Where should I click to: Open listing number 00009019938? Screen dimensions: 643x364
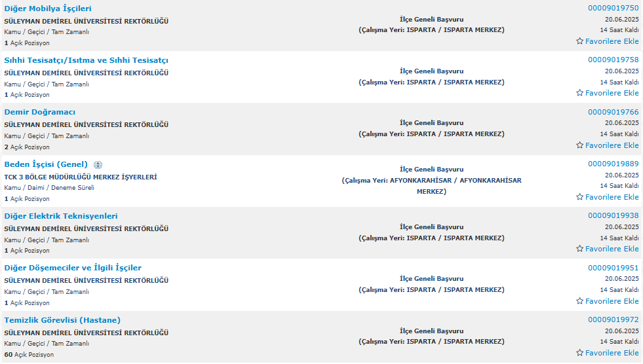[x=613, y=216]
